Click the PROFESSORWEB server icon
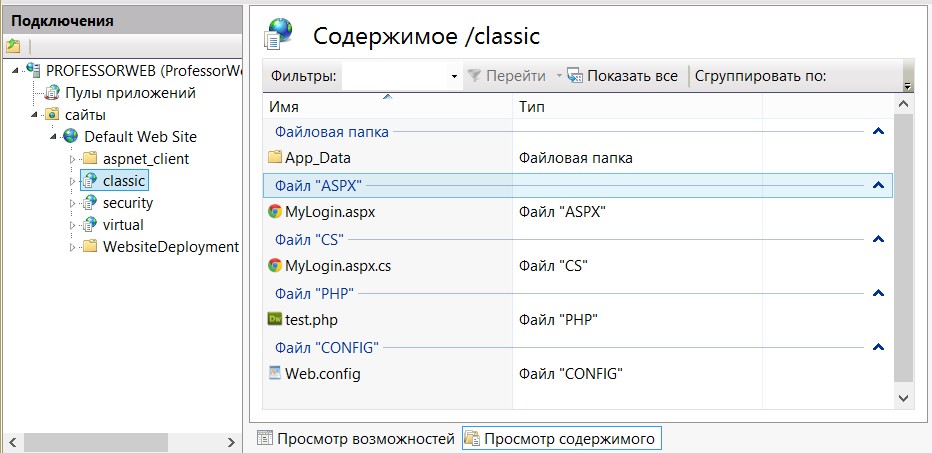Screen dimensions: 932x453 point(33,70)
